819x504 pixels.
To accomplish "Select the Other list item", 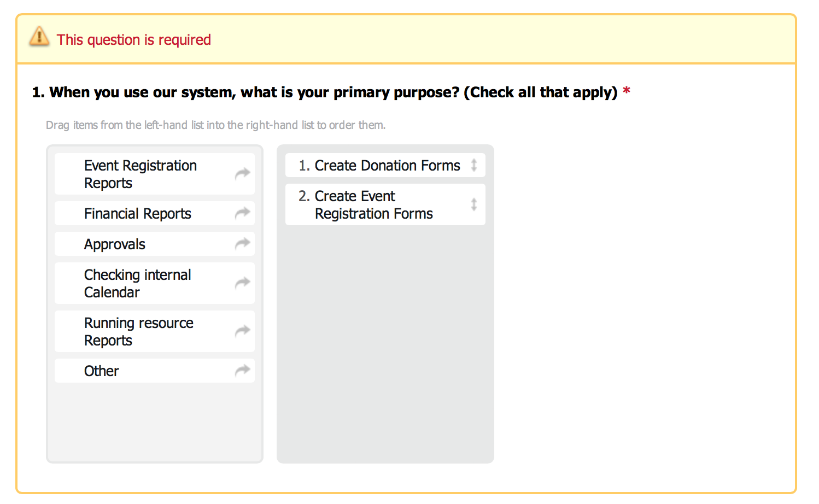I will [102, 371].
